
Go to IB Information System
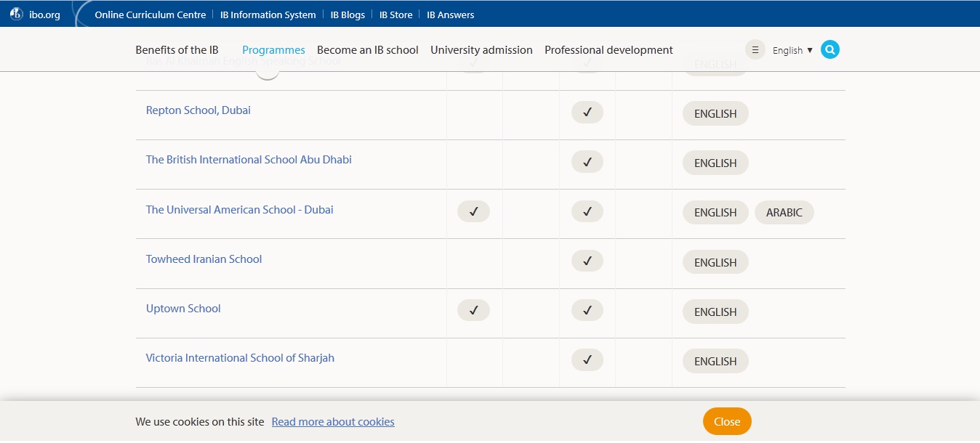268,15
